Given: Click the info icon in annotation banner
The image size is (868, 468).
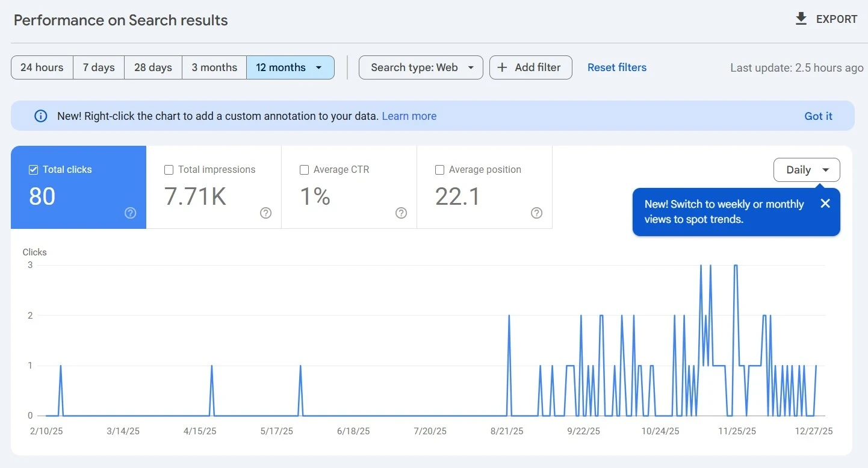Looking at the screenshot, I should 40,116.
